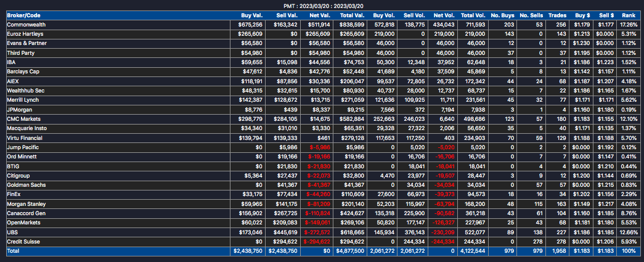The image size is (644, 262).
Task: Sort by Net Val. column header
Action: (x=319, y=15)
